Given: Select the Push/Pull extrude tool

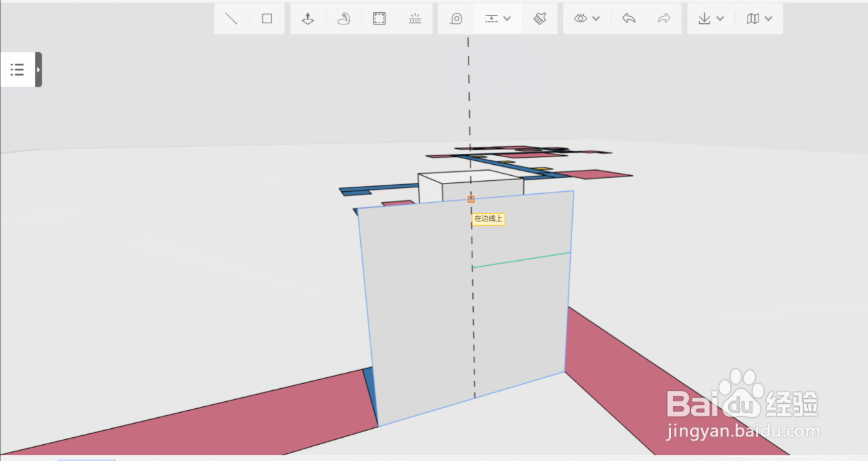Looking at the screenshot, I should (308, 19).
